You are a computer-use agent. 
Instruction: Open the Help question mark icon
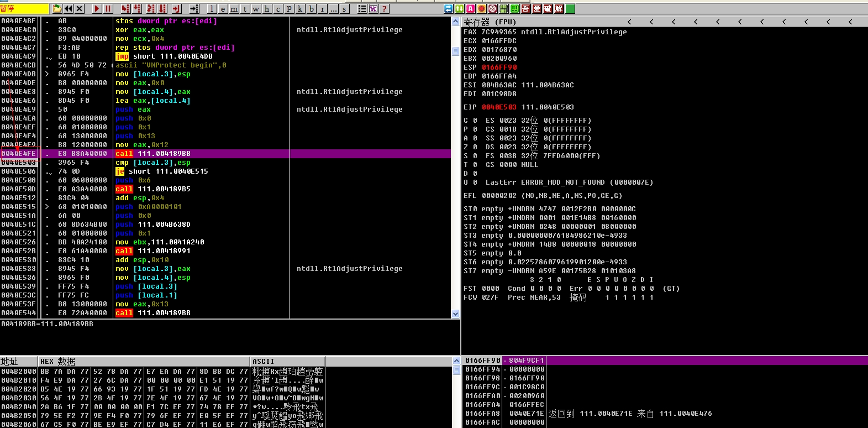(384, 9)
